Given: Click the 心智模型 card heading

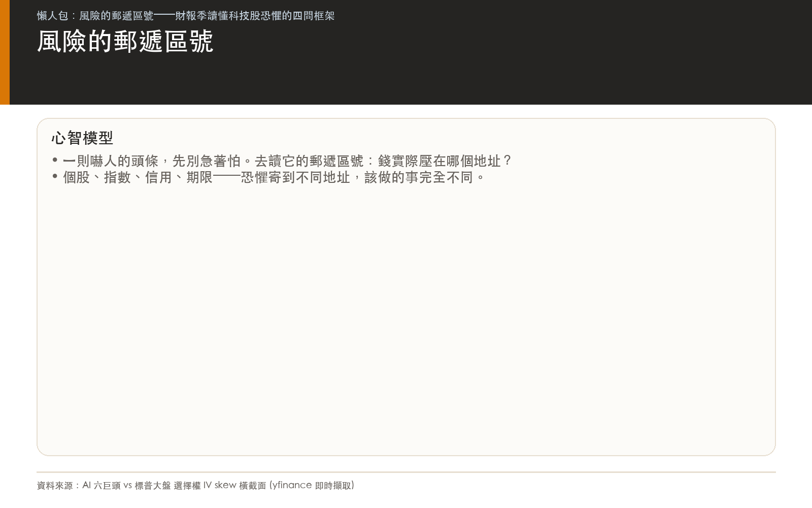Looking at the screenshot, I should (x=82, y=138).
